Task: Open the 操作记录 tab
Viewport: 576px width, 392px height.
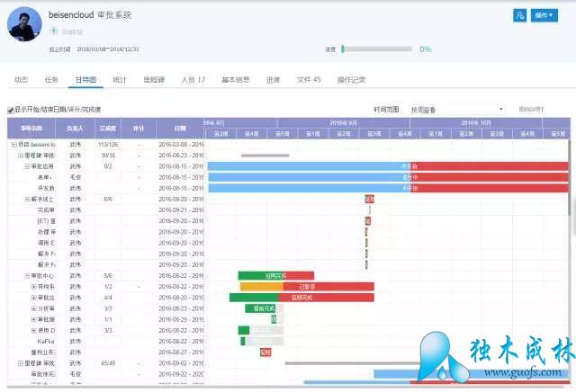Action: 352,80
